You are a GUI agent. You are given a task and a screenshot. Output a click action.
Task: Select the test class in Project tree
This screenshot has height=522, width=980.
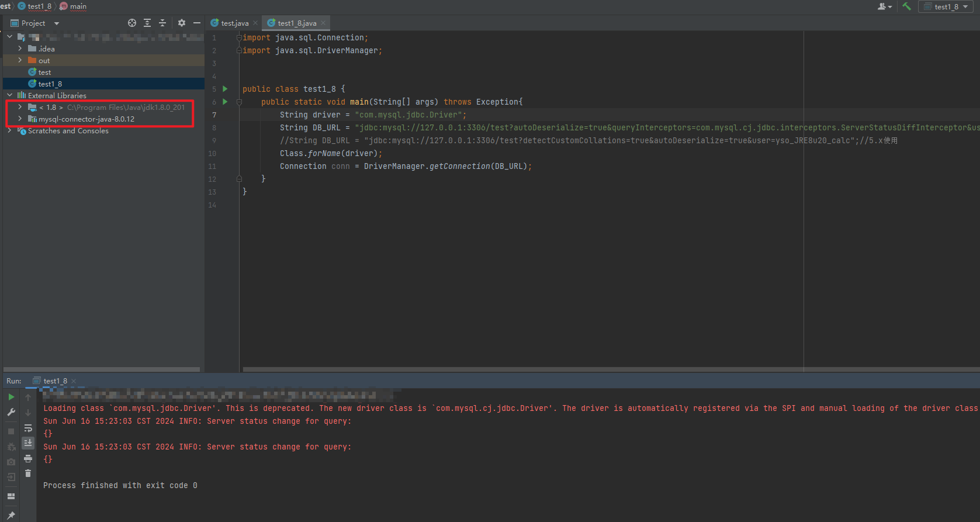coord(44,72)
